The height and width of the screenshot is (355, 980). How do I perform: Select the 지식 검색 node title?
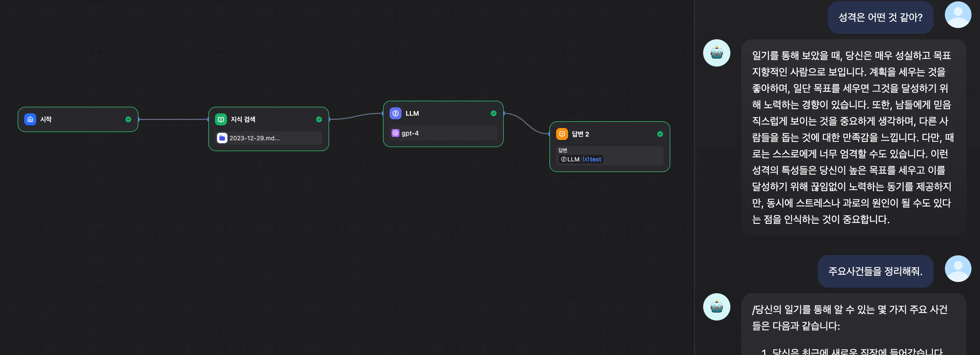click(x=243, y=119)
